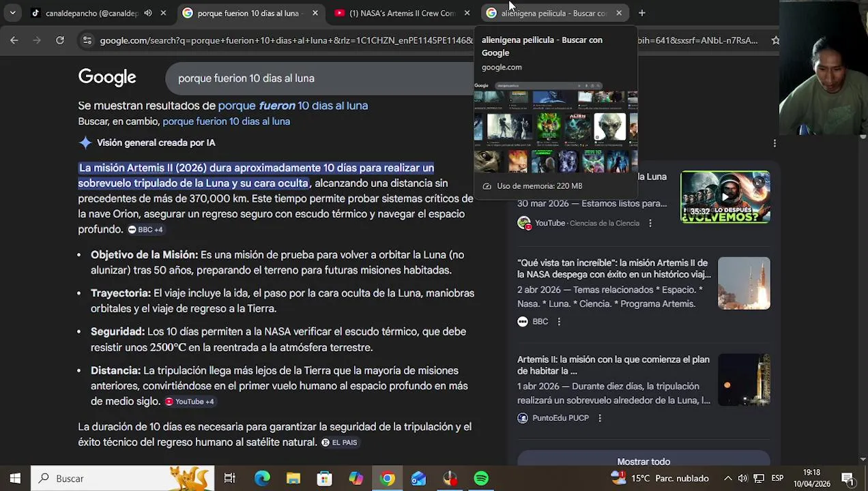Open more options for PuntoEdu PUCP result
The width and height of the screenshot is (868, 491).
point(600,418)
